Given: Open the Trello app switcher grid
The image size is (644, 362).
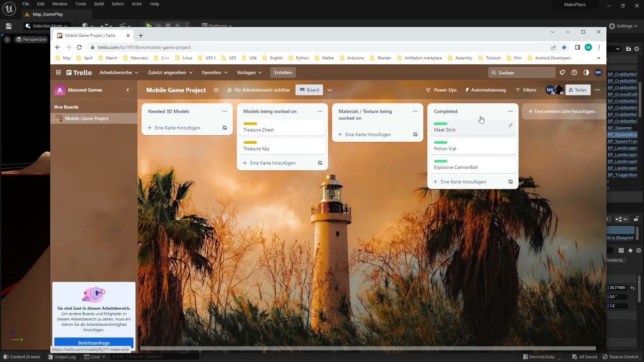Looking at the screenshot, I should pos(58,72).
